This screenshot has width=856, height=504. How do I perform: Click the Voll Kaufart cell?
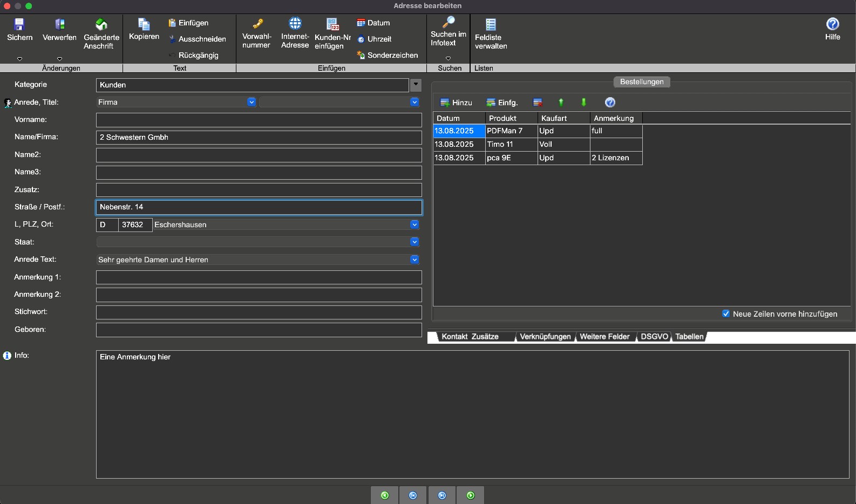(x=563, y=144)
